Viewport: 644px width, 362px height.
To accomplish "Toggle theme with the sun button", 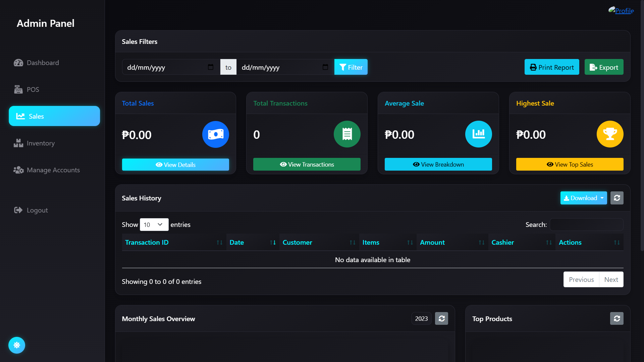I will click(17, 345).
